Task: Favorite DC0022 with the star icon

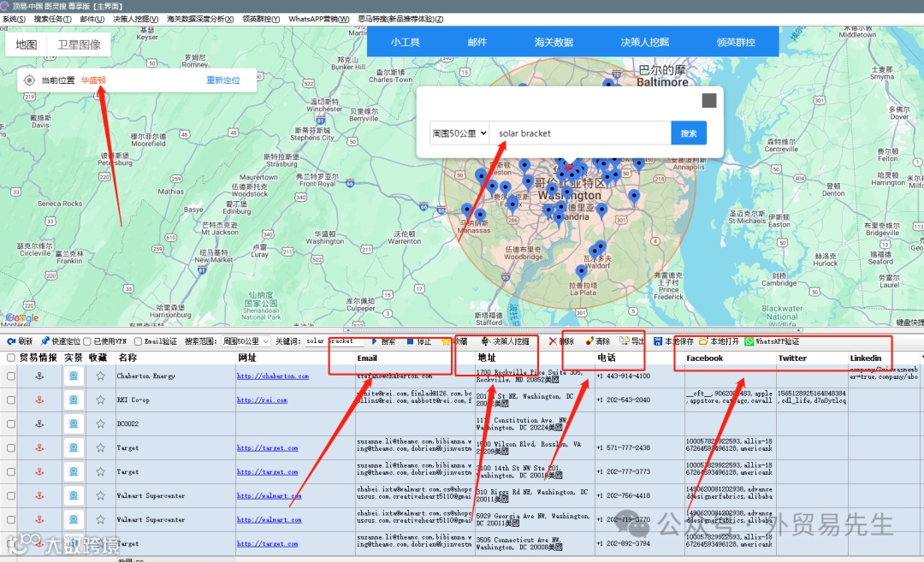Action: tap(101, 423)
